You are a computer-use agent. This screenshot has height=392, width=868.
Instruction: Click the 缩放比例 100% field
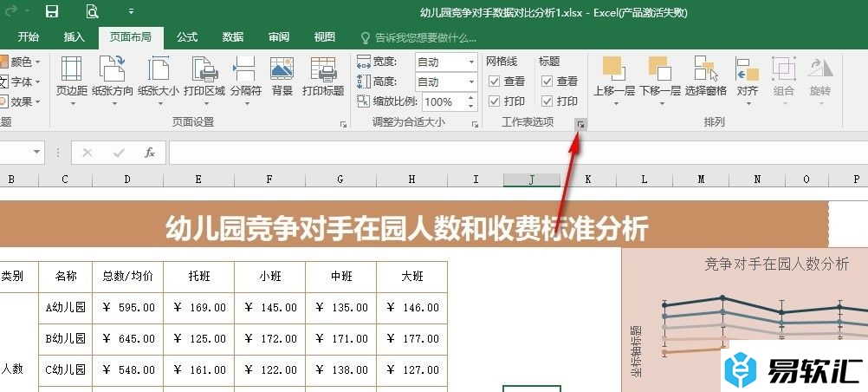[443, 102]
